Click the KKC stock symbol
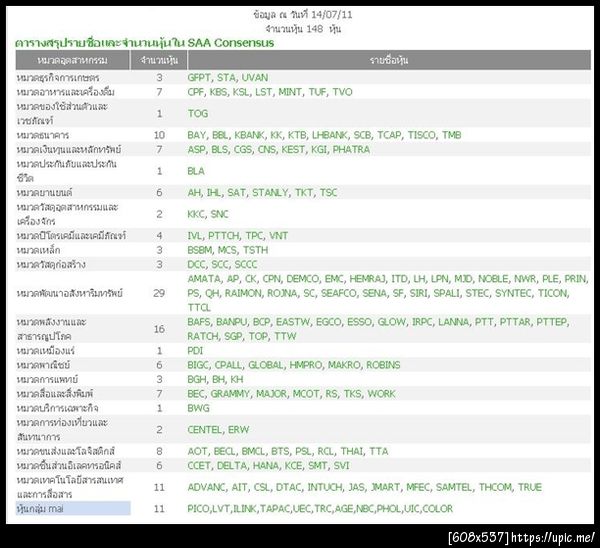Viewport: 600px width, 548px height. pyautogui.click(x=196, y=214)
